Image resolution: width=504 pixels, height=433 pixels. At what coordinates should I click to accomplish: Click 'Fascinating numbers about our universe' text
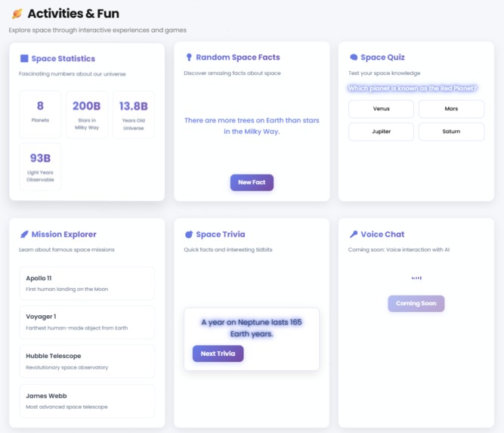click(x=73, y=73)
